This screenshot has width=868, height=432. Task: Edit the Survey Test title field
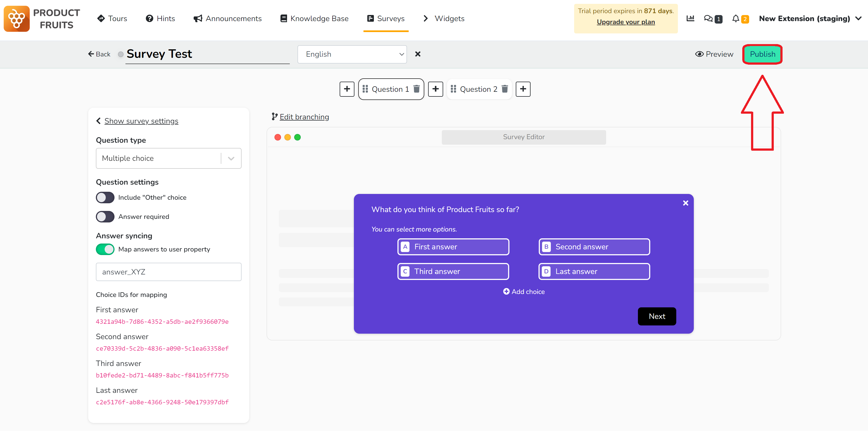tap(207, 54)
